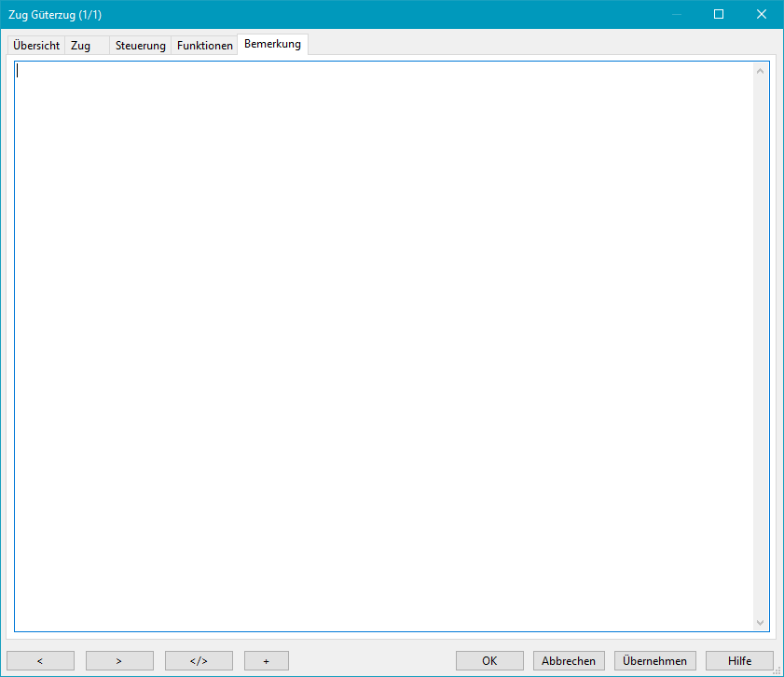The height and width of the screenshot is (677, 784).
Task: Maximize the Zug Güterzug window
Action: (719, 14)
